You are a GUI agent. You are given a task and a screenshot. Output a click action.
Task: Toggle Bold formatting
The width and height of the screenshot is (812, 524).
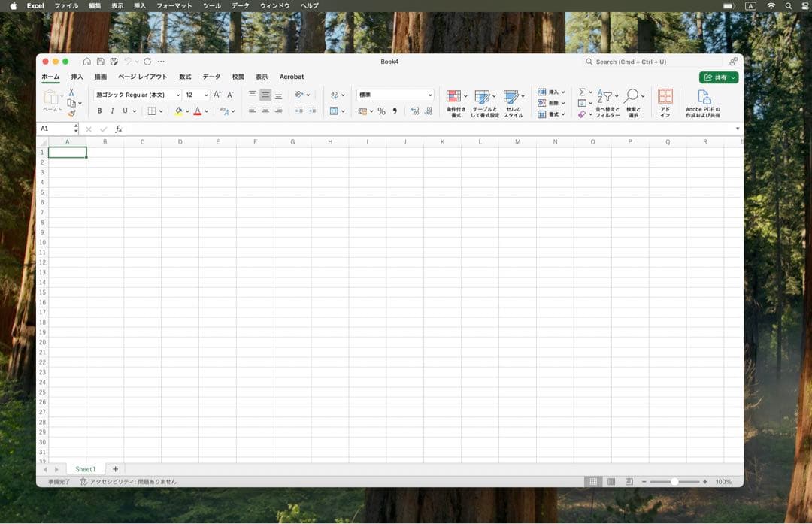[x=99, y=111]
